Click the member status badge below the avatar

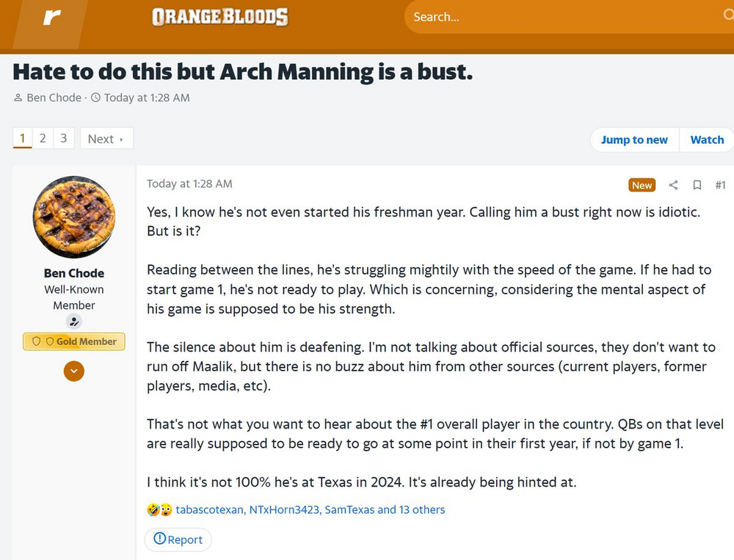(73, 321)
